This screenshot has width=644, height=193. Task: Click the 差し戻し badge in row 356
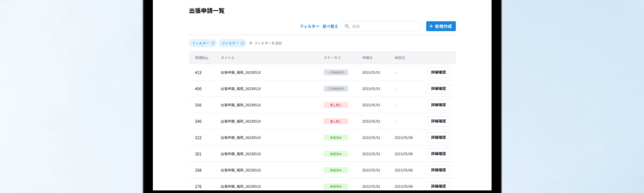click(x=336, y=105)
